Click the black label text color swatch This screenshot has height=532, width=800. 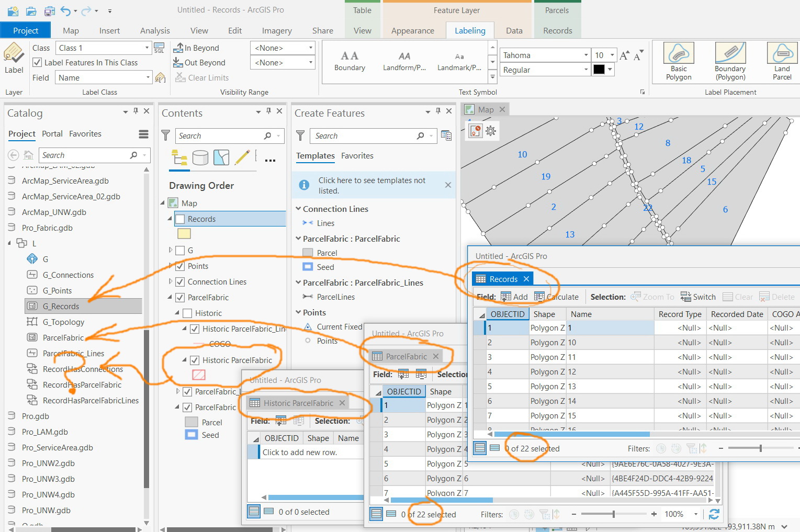click(599, 70)
